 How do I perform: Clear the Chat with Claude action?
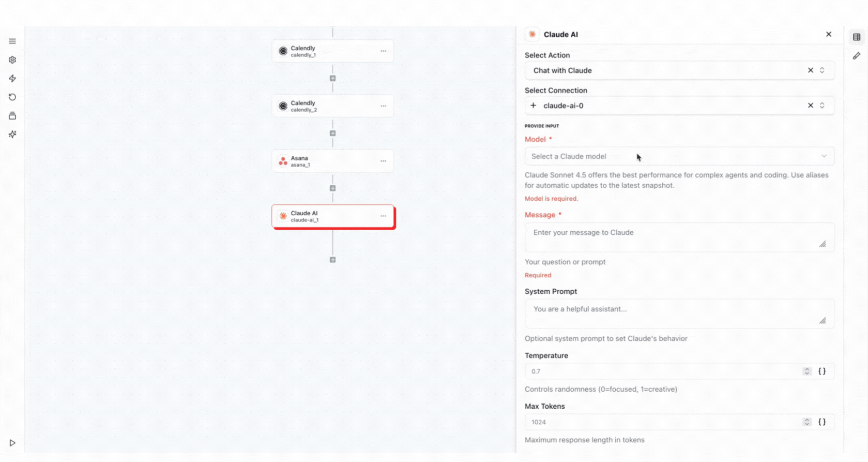click(810, 70)
